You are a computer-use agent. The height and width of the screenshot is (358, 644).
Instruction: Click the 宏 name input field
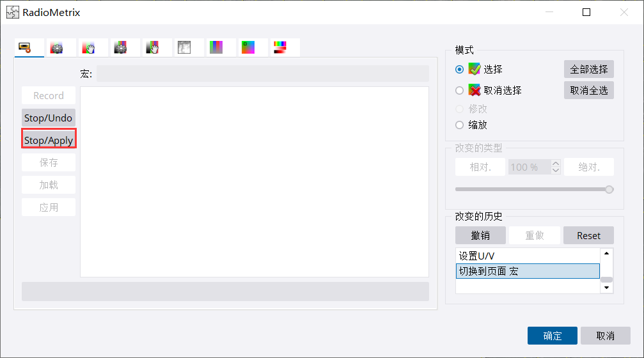pos(262,74)
